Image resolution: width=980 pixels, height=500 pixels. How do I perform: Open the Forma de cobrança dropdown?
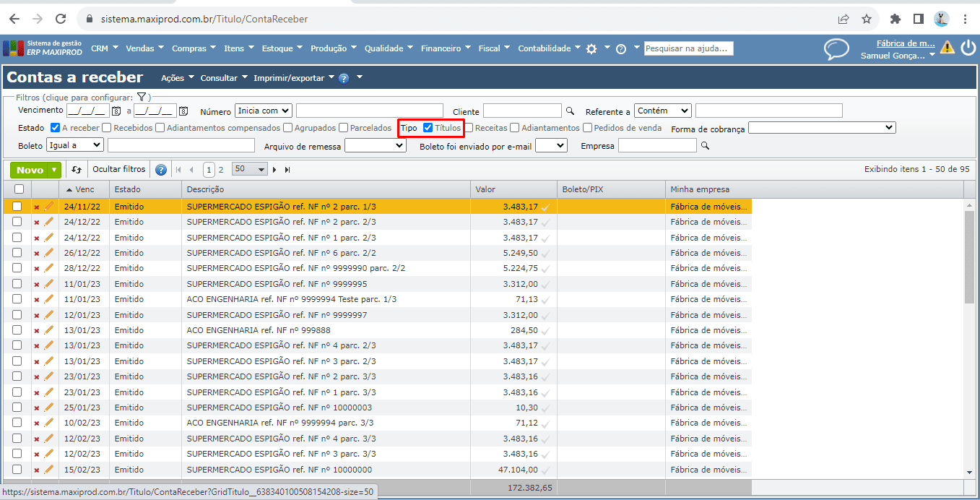pos(822,128)
